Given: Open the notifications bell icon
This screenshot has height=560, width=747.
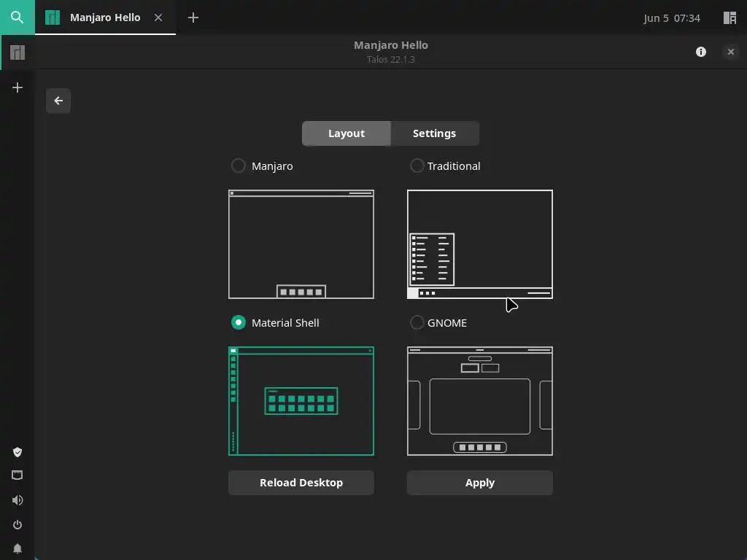Looking at the screenshot, I should click(x=18, y=548).
